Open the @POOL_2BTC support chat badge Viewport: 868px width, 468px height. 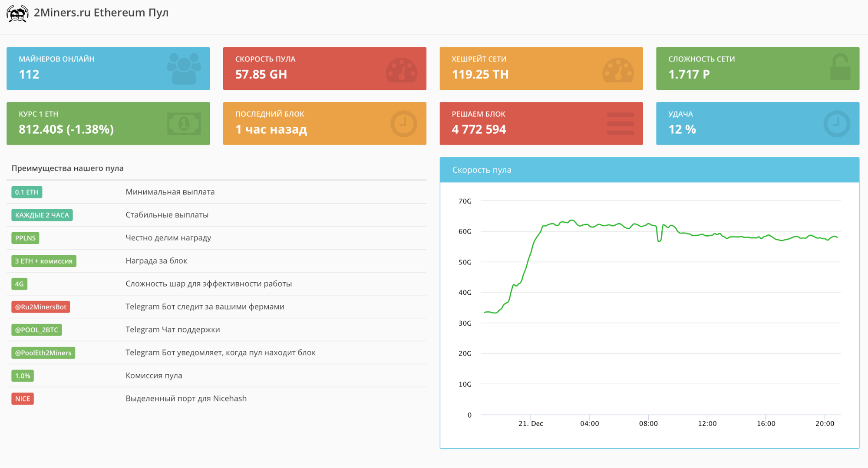(36, 330)
